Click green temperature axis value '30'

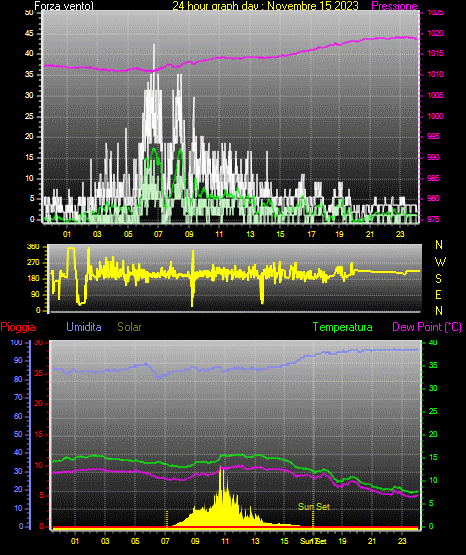coord(433,389)
